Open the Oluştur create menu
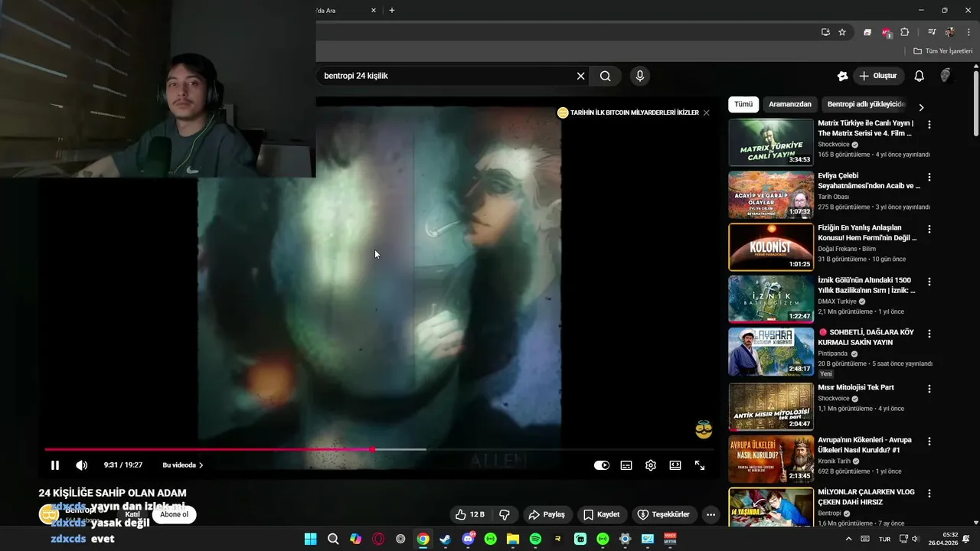This screenshot has height=551, width=980. tap(879, 76)
